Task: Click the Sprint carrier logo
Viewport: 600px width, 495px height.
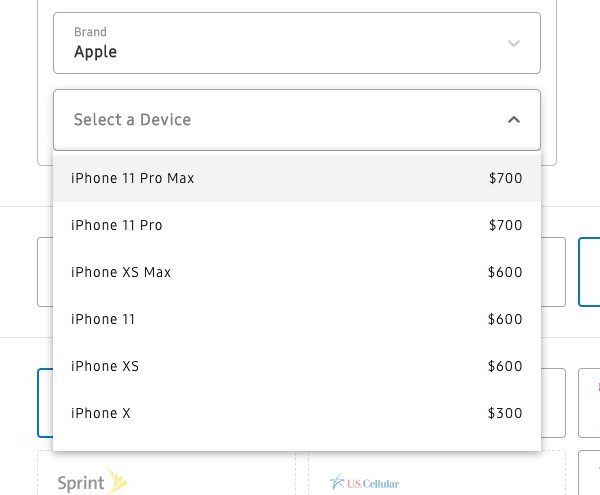Action: click(92, 484)
